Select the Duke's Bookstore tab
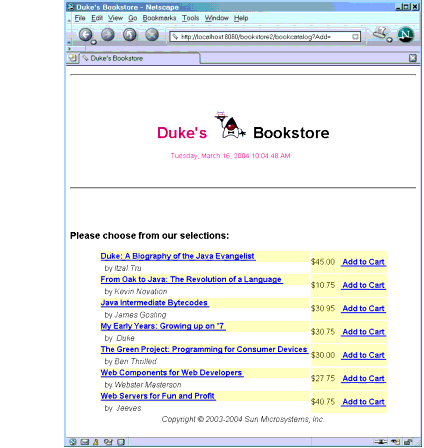424x448 pixels. [140, 58]
